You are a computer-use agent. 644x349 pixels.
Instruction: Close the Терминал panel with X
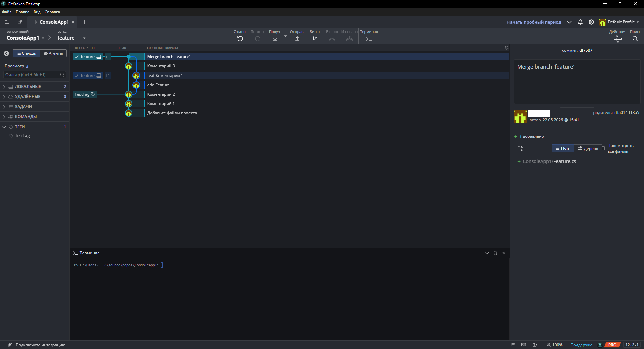click(x=504, y=253)
